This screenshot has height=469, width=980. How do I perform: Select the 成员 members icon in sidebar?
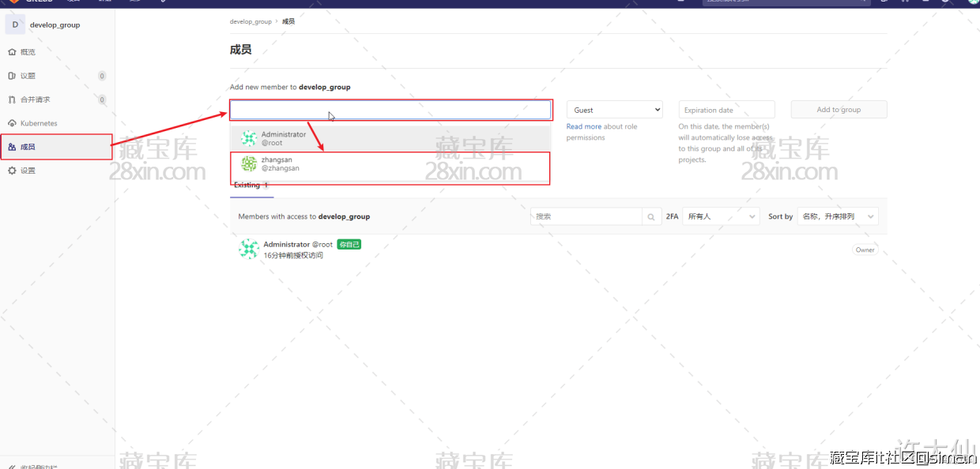(12, 147)
